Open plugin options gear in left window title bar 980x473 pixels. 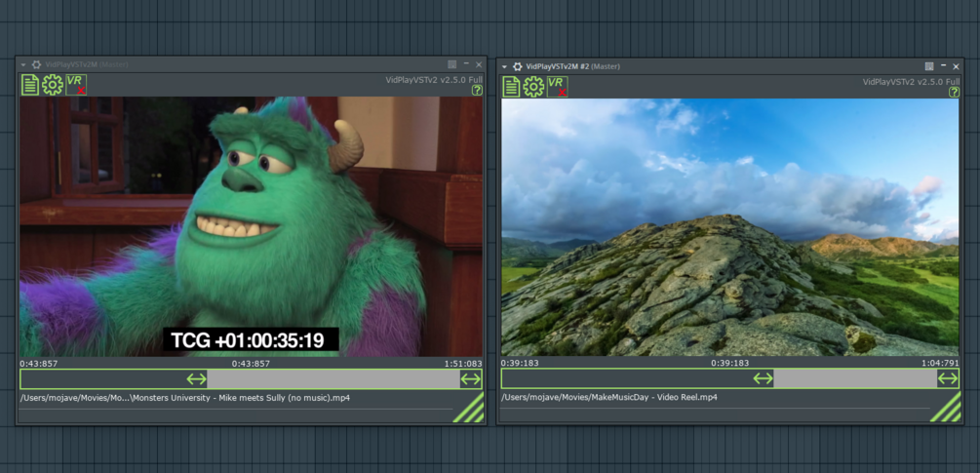coord(36,64)
